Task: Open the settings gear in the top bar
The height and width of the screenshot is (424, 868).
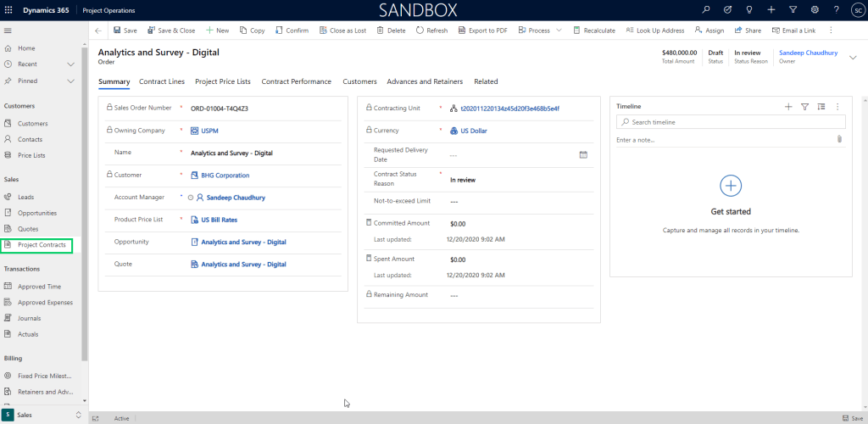Action: click(815, 9)
